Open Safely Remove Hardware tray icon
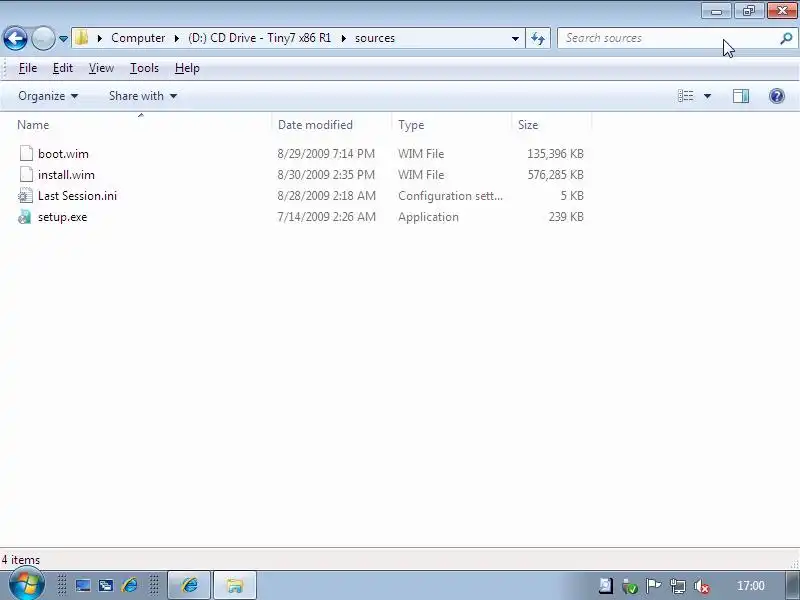The height and width of the screenshot is (600, 800). (x=630, y=586)
